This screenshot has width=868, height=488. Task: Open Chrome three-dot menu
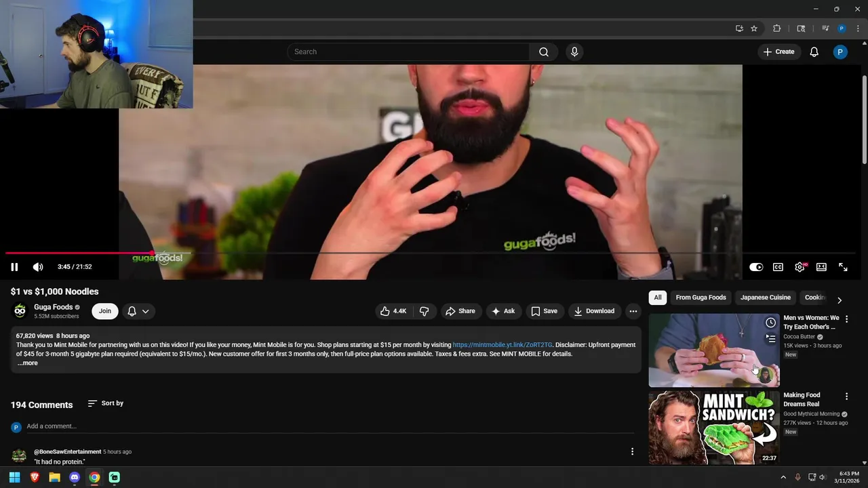[857, 28]
